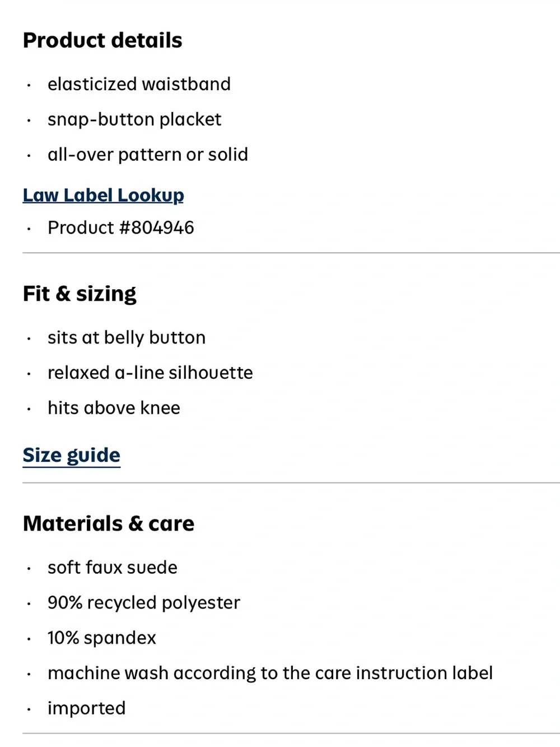Click the sits at belly button item

click(127, 337)
